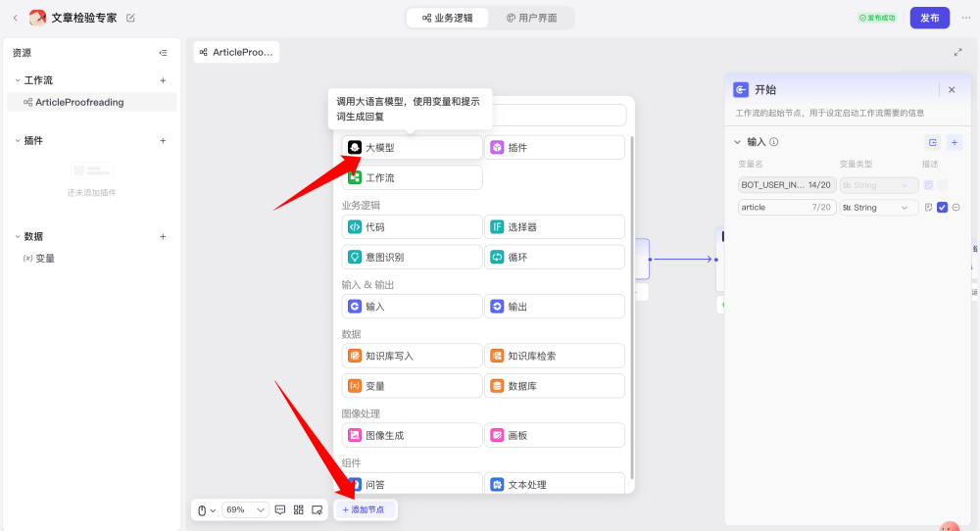
Task: Click the article variable name field
Action: [787, 208]
